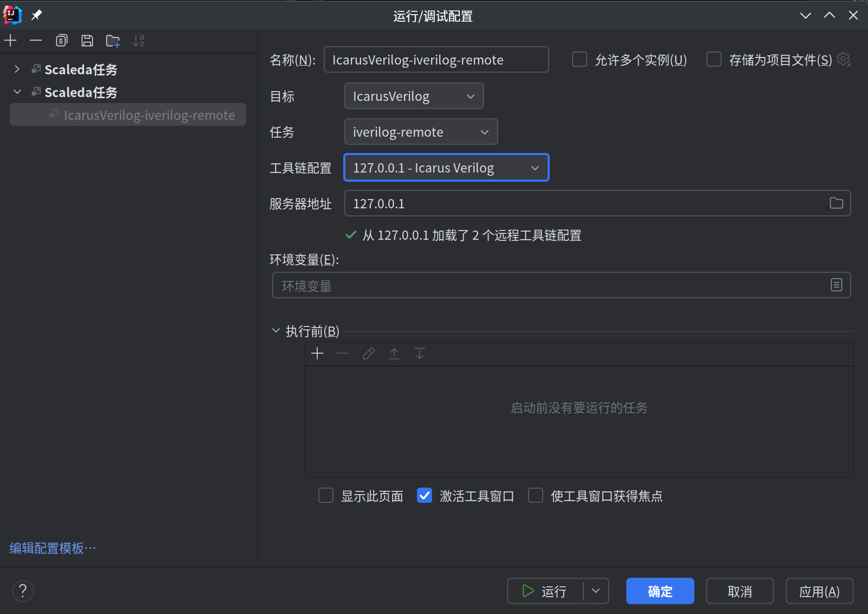Open the gear settings for project file storage
Viewport: 868px width, 614px height.
(x=843, y=59)
